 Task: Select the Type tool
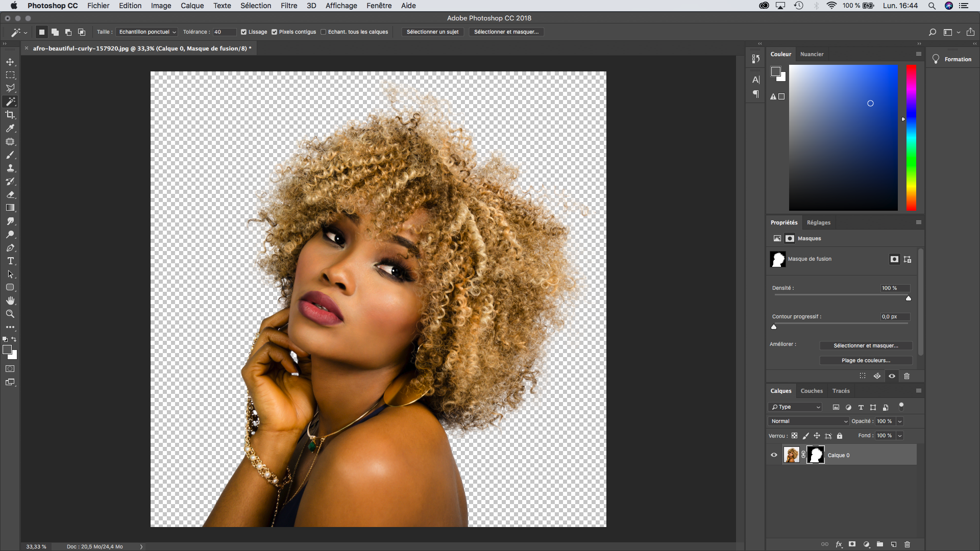(x=10, y=261)
